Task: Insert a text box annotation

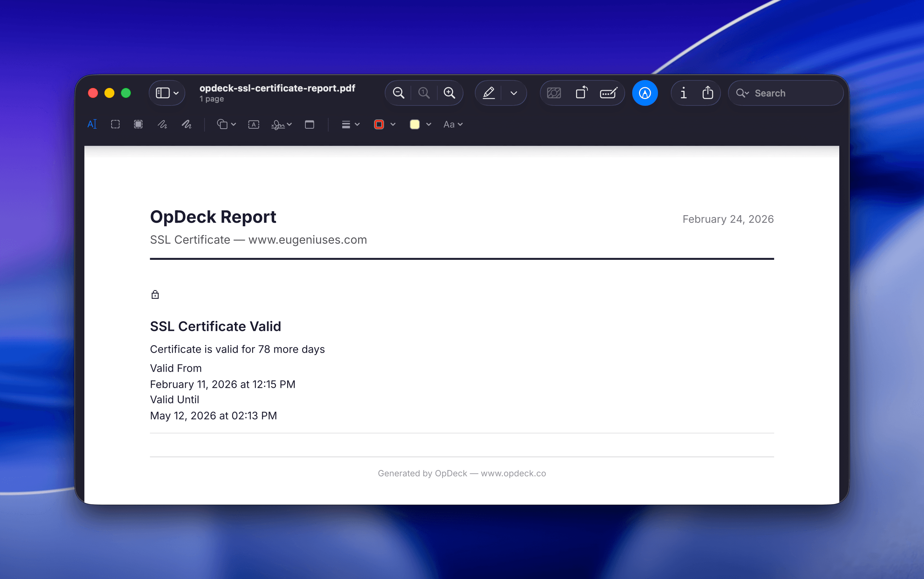Action: point(253,124)
